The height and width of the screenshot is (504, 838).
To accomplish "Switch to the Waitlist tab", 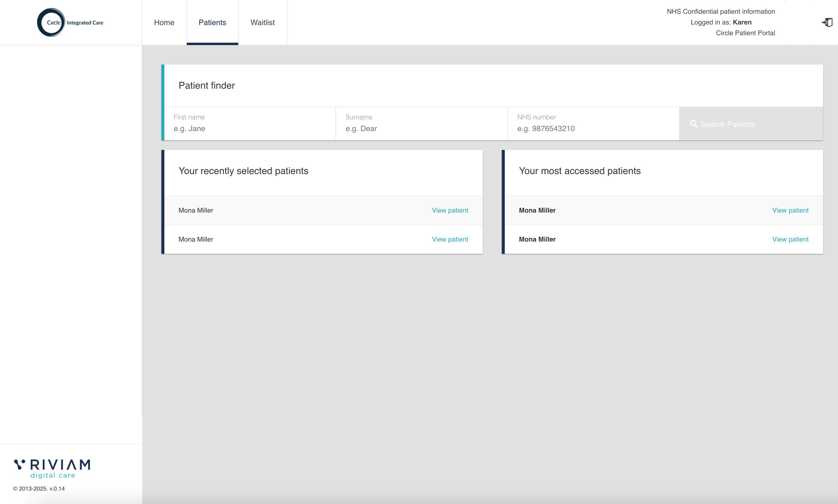I will coord(262,22).
